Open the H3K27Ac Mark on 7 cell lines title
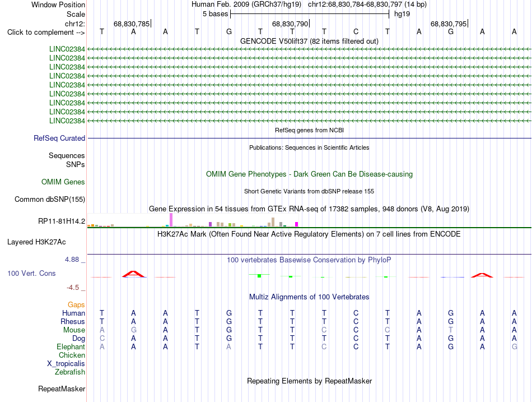 click(309, 234)
